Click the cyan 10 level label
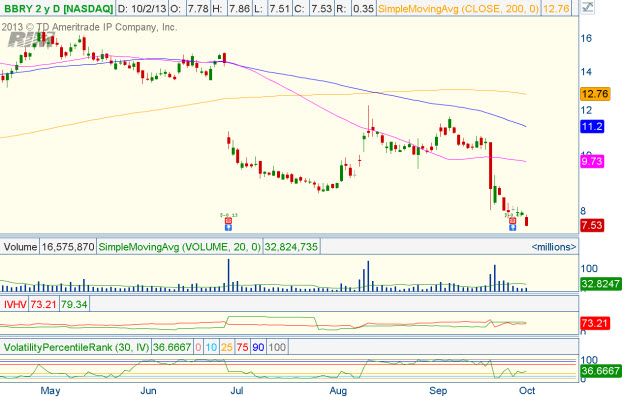The width and height of the screenshot is (625, 397). (211, 347)
